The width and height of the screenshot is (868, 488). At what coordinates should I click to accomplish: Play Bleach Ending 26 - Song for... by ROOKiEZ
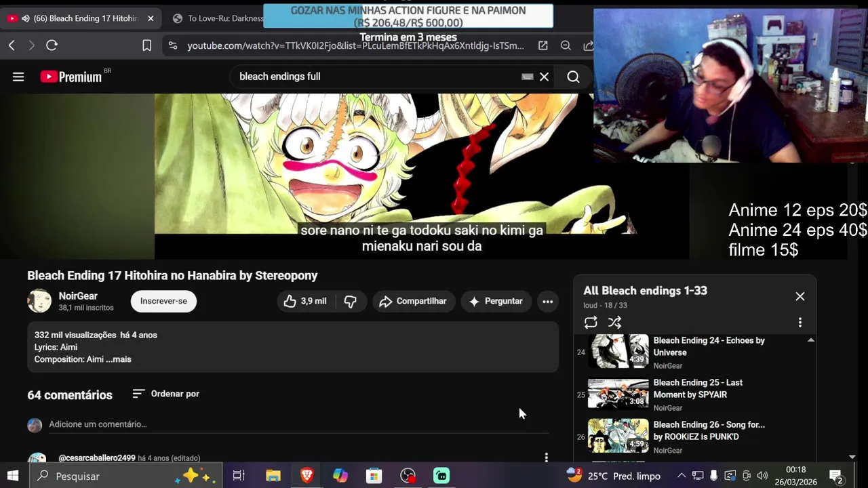[709, 430]
